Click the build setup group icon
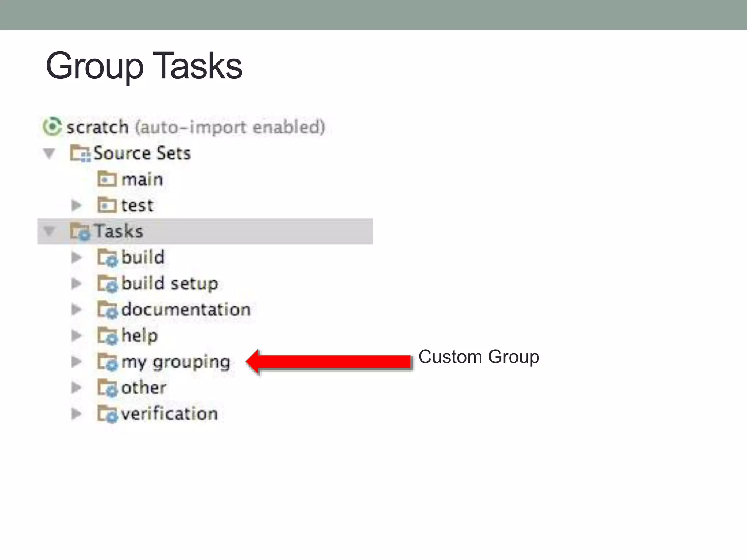747x560 pixels. pyautogui.click(x=108, y=284)
